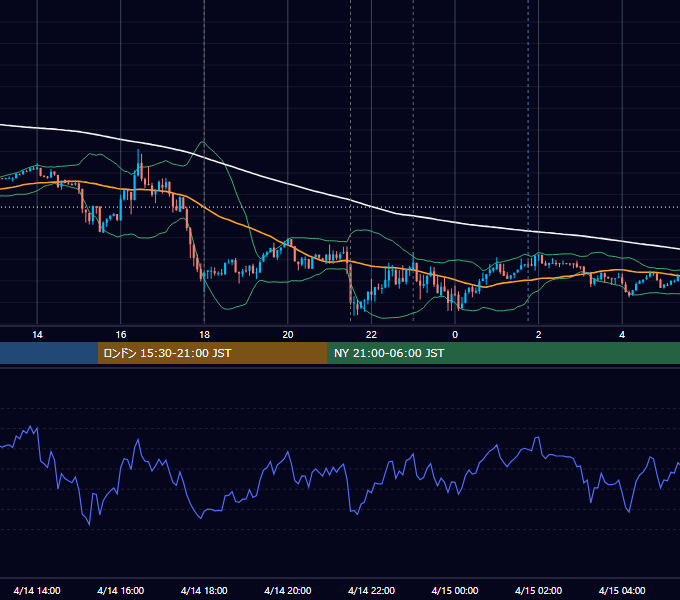
Task: Click the 4/14 14:00 time label
Action: click(x=37, y=590)
